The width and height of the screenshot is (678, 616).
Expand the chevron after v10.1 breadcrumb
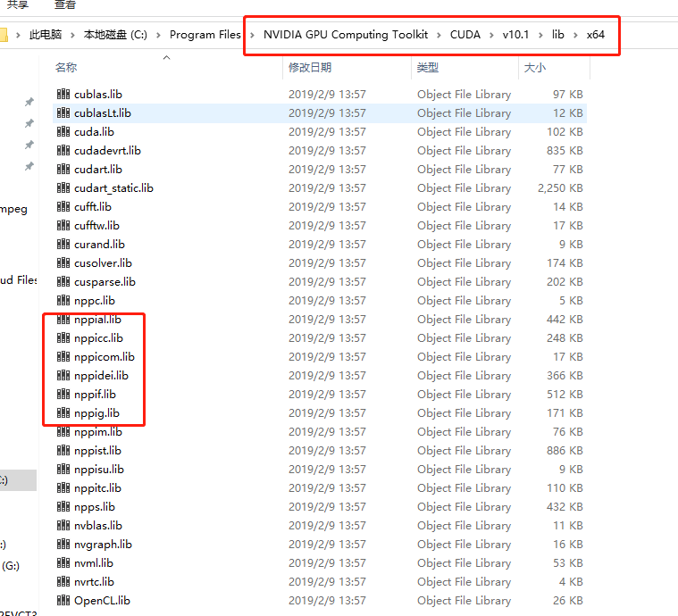pyautogui.click(x=540, y=35)
